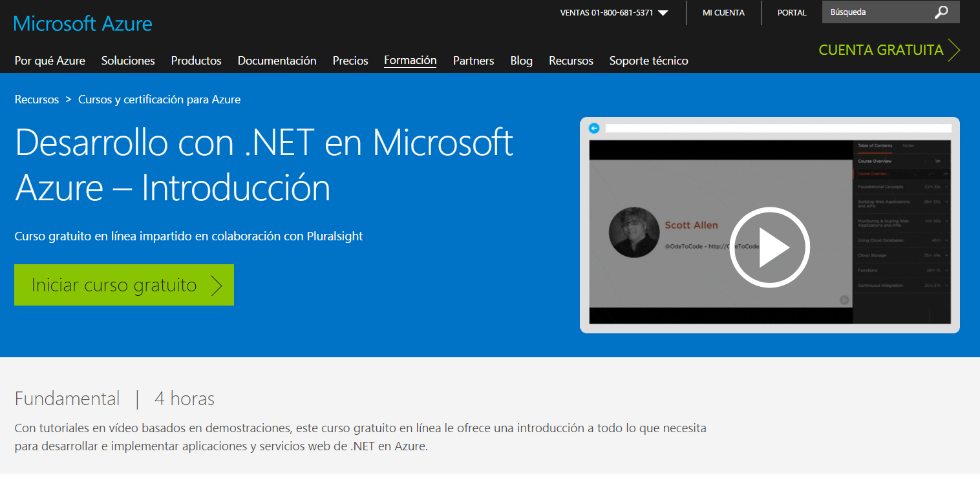Go to MI CUENTA

(723, 12)
